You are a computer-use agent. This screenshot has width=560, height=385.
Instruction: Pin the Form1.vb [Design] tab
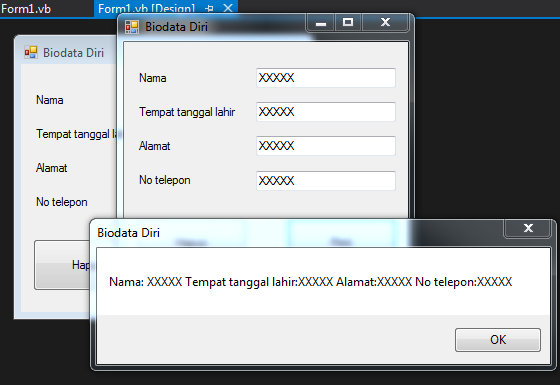(x=210, y=8)
